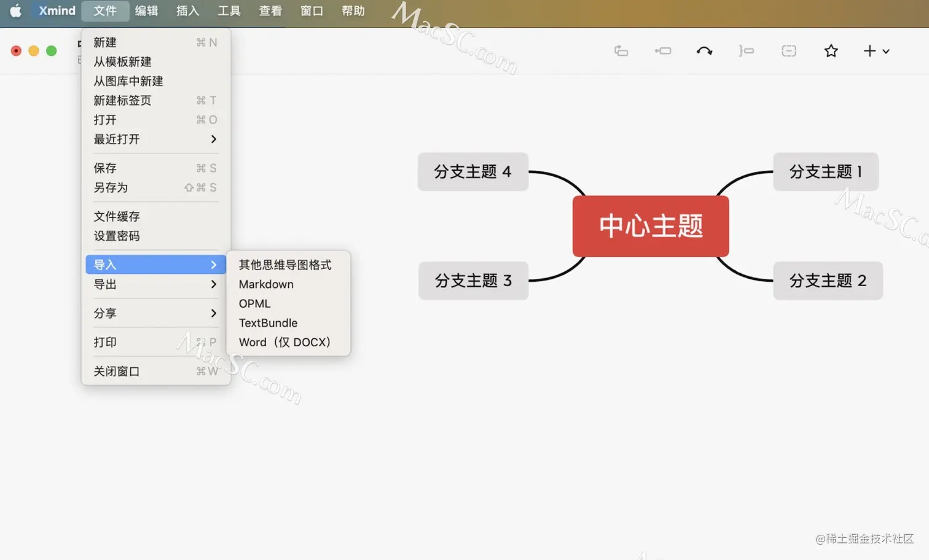
Task: Select 设置密码 menu item
Action: click(155, 236)
